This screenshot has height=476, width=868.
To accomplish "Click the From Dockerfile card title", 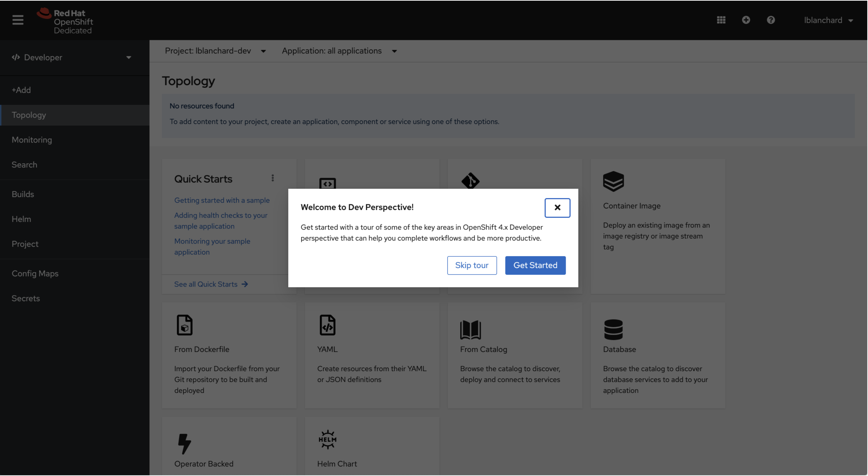I will 202,349.
